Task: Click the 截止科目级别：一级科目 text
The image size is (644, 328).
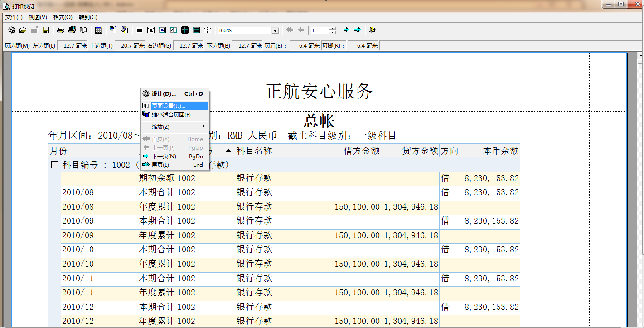Action: [342, 136]
